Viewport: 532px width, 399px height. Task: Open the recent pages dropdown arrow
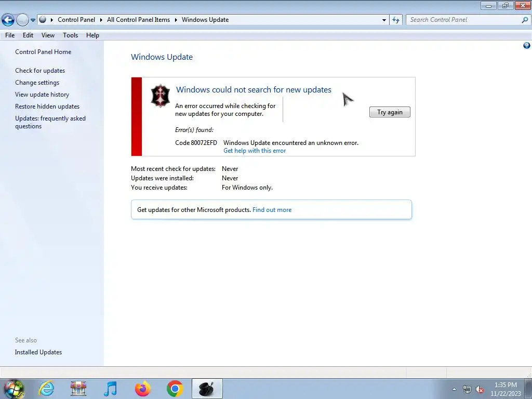pyautogui.click(x=33, y=20)
